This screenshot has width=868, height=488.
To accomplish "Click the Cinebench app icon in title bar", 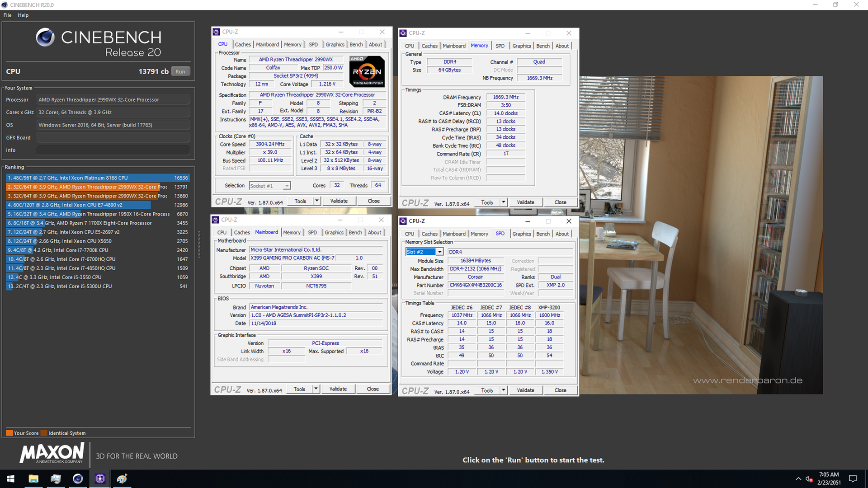I will 5,5.
